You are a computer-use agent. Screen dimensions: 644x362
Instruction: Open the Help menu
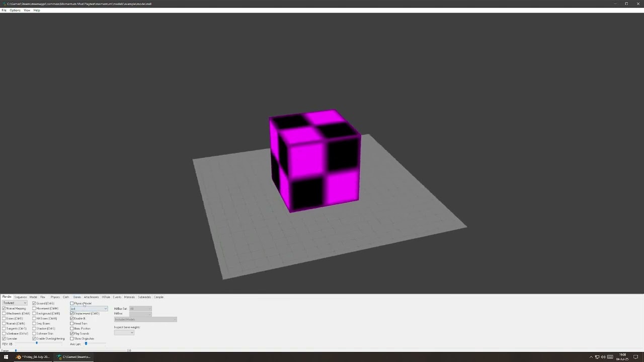point(37,10)
